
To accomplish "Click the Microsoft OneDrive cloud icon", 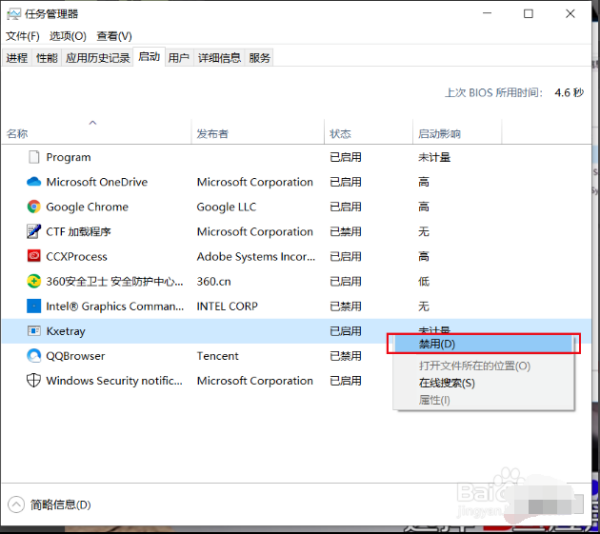I will (x=34, y=182).
